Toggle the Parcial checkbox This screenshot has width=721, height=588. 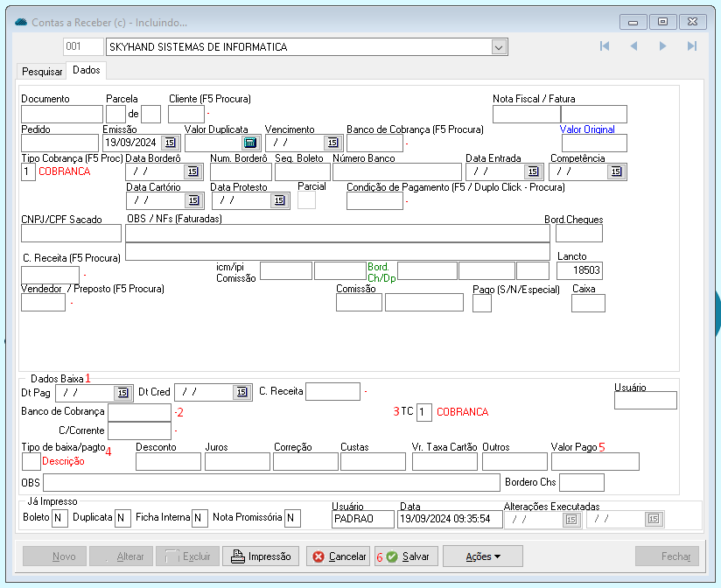(307, 200)
